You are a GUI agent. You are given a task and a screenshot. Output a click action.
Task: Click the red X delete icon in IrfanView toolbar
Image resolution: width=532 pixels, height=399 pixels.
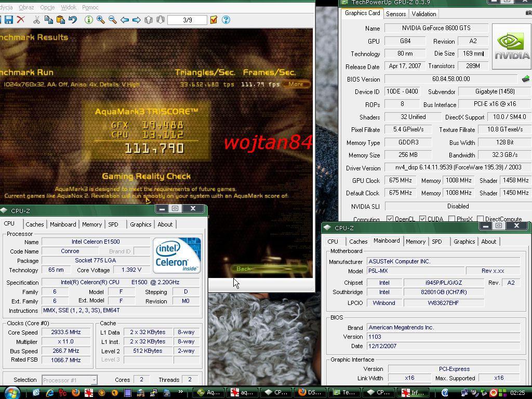point(21,20)
